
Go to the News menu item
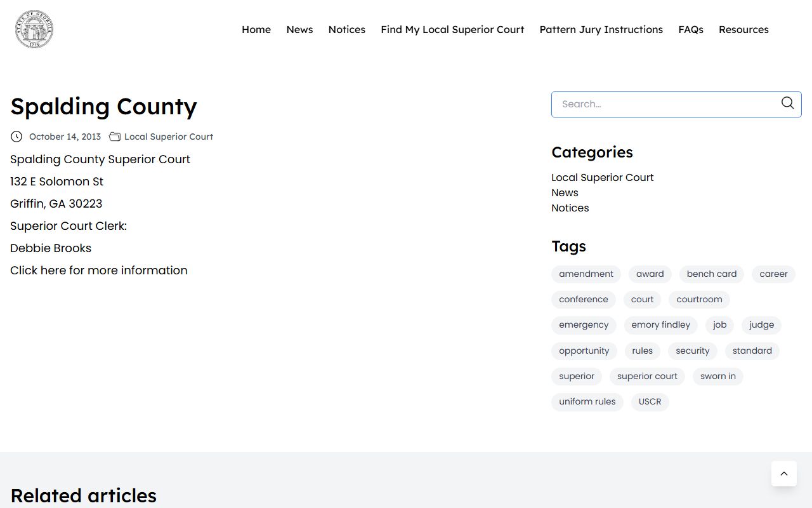(x=299, y=29)
